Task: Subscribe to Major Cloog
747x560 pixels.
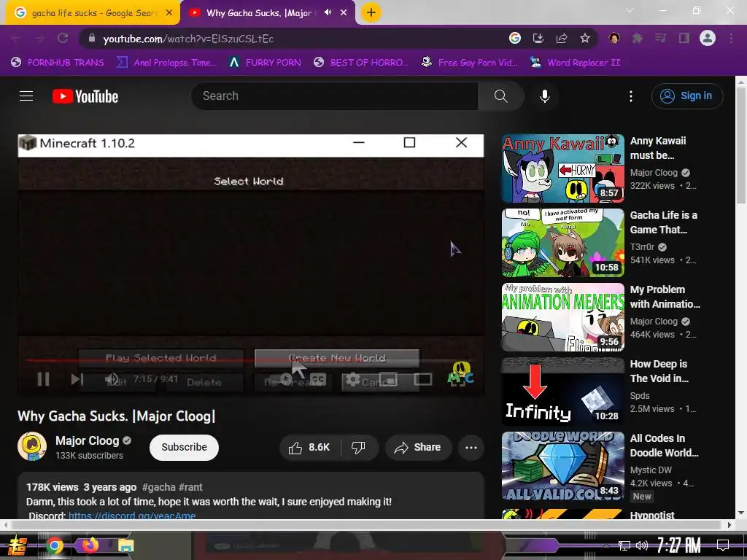Action: 184,447
